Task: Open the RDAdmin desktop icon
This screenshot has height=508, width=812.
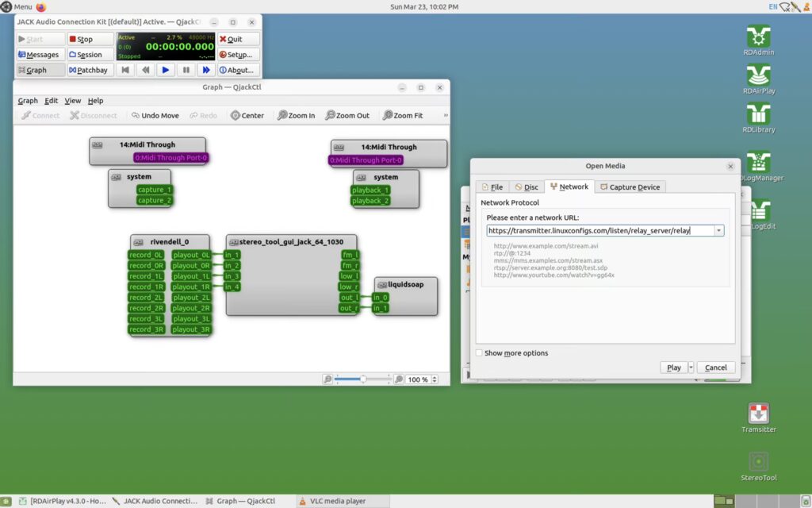Action: (758, 40)
